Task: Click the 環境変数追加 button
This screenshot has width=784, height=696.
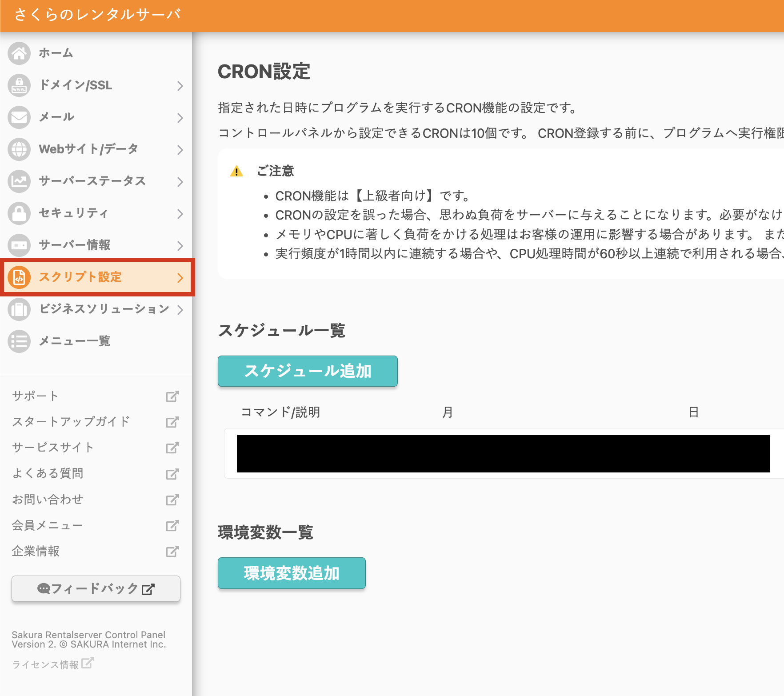Action: (x=292, y=573)
